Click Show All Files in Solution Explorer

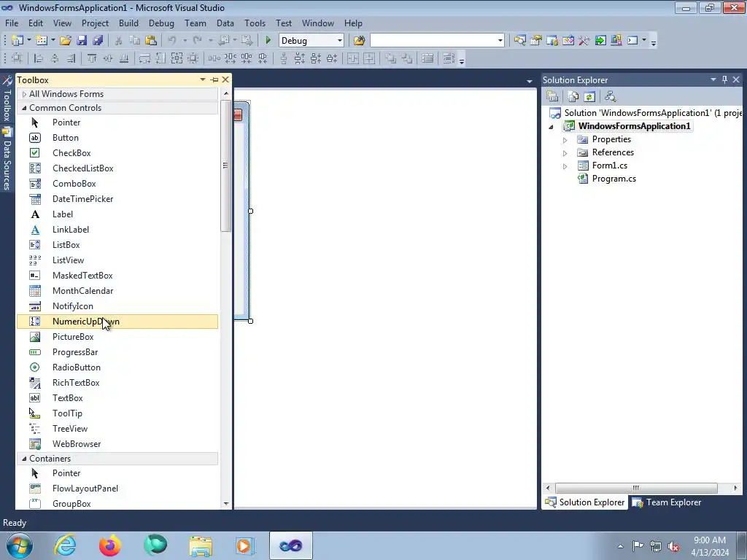(573, 97)
